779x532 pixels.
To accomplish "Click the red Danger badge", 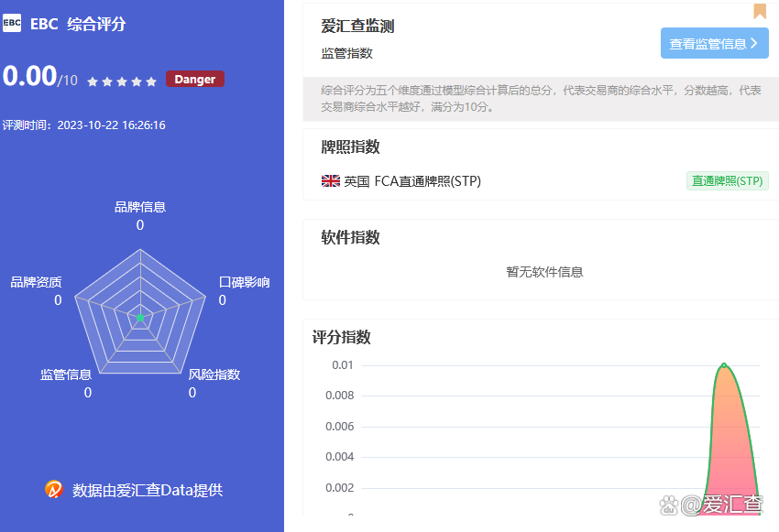I will (194, 80).
